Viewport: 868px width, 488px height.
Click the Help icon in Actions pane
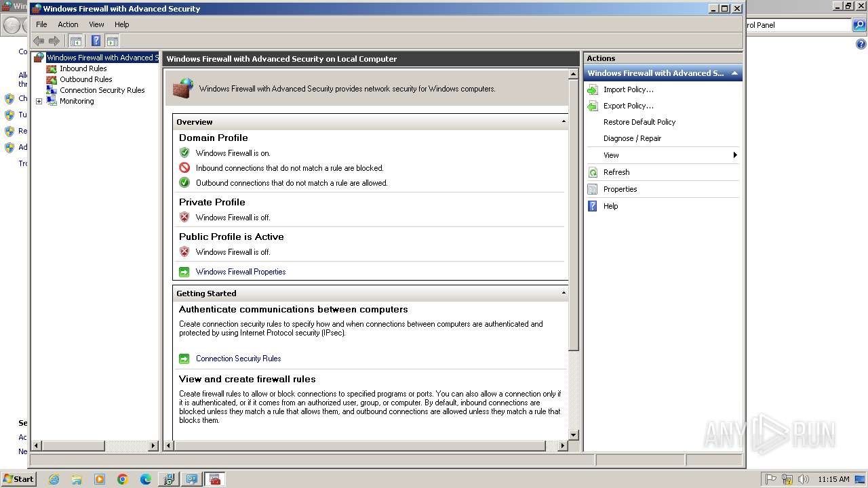593,206
